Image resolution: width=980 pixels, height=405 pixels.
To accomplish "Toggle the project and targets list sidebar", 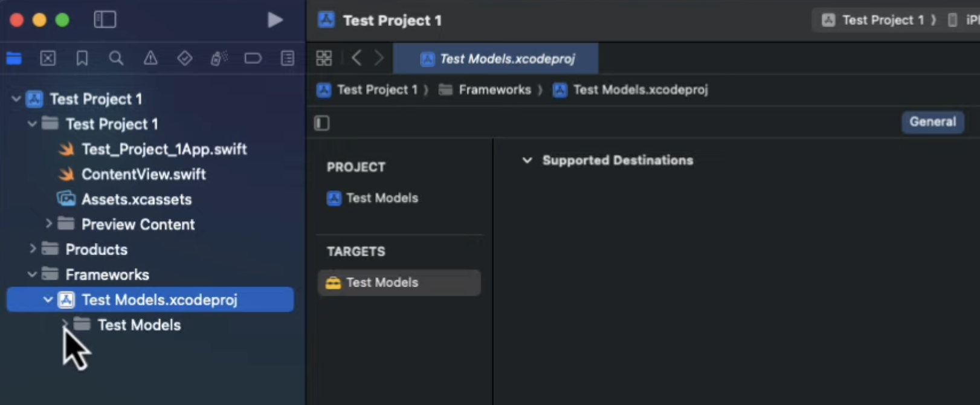I will 322,123.
